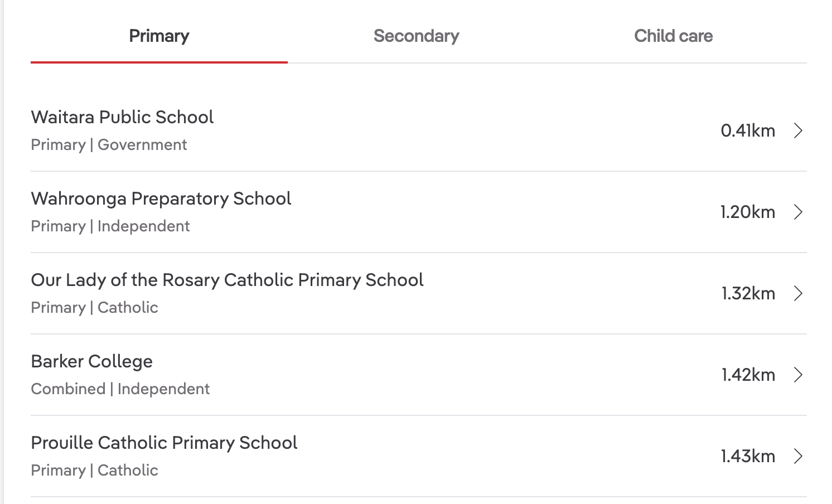Click the "Combined | Independent" school type label

tap(120, 389)
